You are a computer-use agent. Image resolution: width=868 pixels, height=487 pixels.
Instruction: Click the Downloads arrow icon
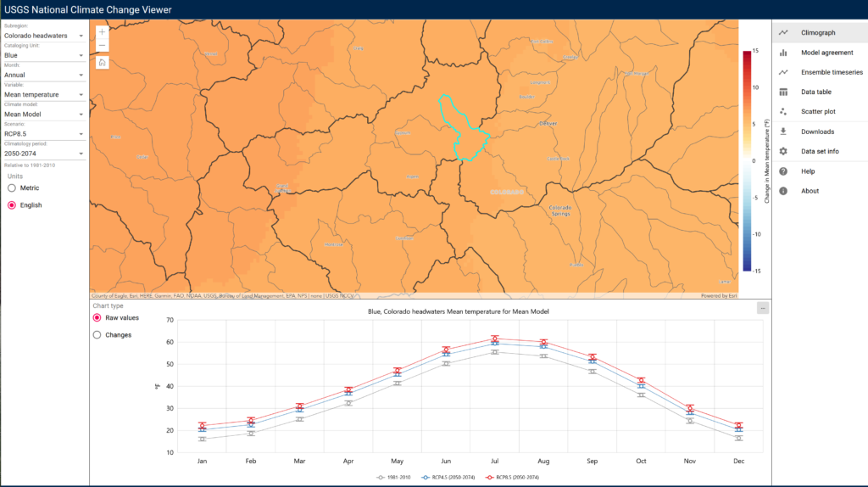[783, 132]
